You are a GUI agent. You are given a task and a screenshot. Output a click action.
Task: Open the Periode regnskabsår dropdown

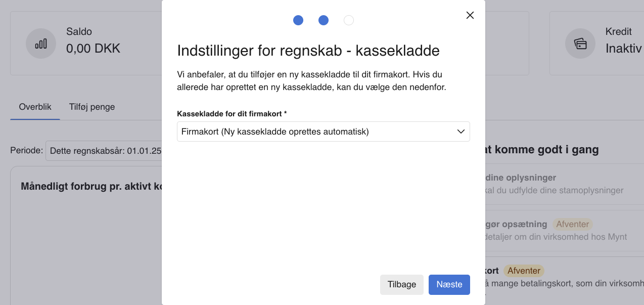coord(104,151)
